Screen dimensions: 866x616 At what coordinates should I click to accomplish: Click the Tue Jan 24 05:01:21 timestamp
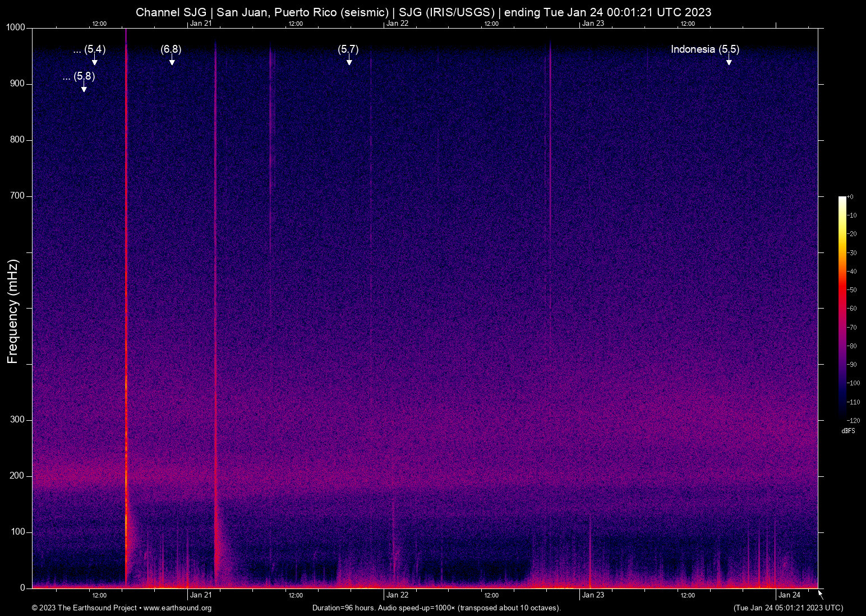[x=788, y=608]
